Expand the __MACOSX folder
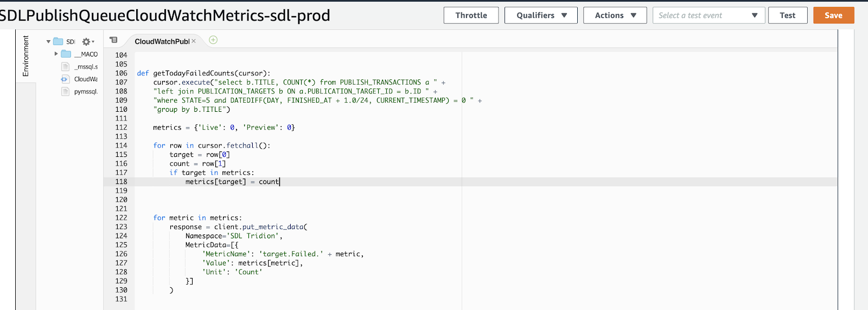 (x=56, y=54)
